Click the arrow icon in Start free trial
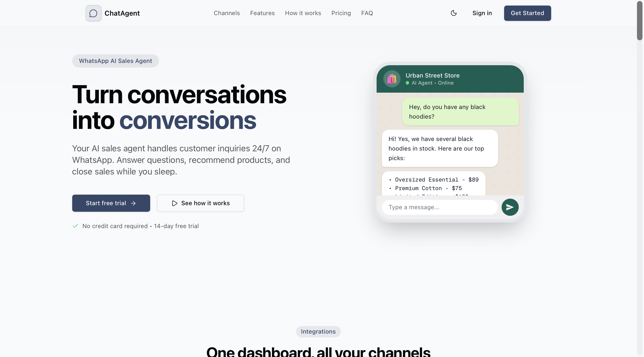The height and width of the screenshot is (357, 644). [x=134, y=203]
